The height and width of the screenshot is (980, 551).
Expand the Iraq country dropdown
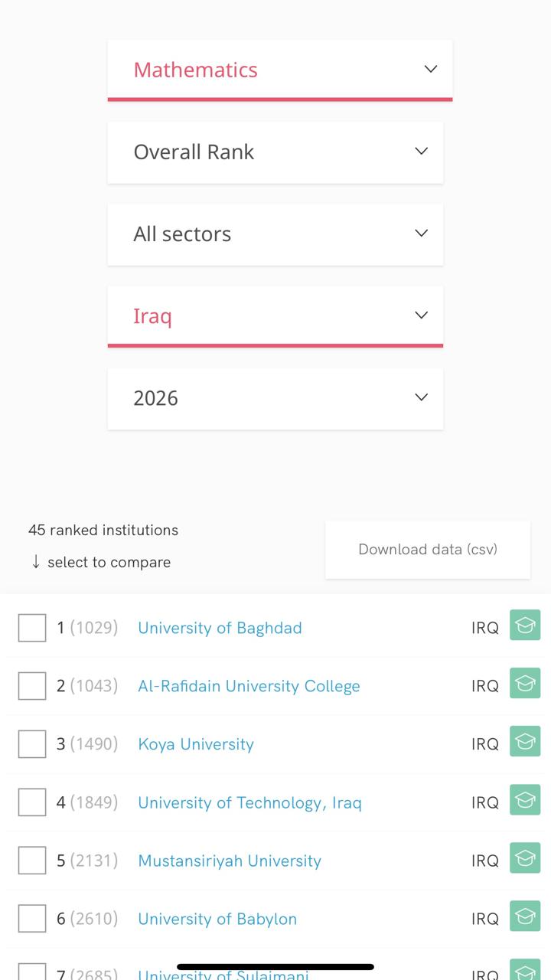pos(275,315)
